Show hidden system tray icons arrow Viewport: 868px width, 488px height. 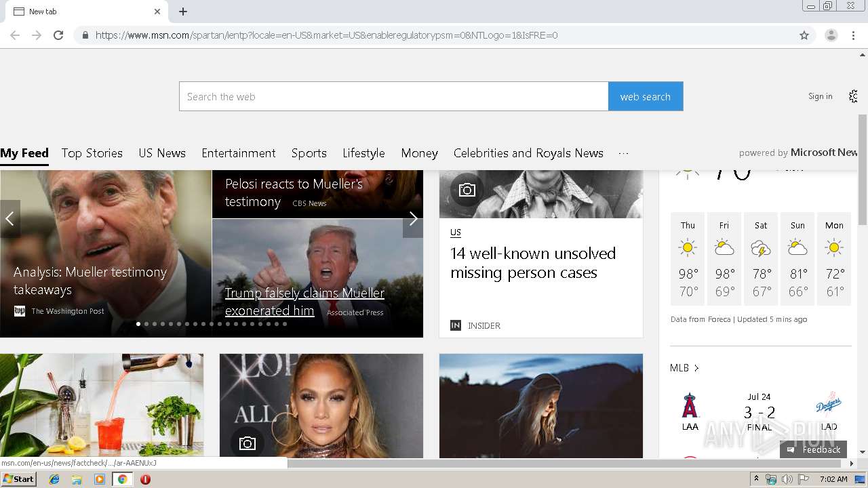[x=757, y=479]
